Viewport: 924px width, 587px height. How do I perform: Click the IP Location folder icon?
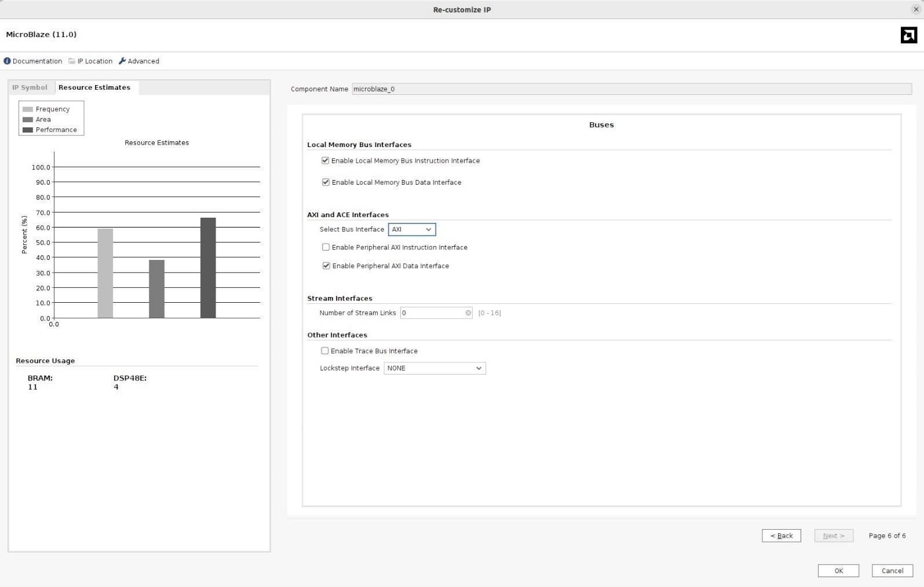[x=72, y=61]
